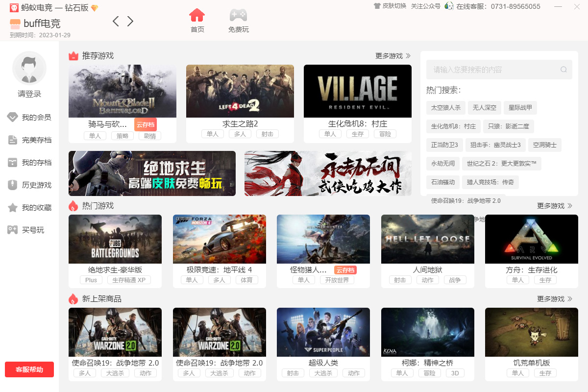The image size is (588, 392).
Task: Click the 客服帮助 button
Action: [29, 369]
